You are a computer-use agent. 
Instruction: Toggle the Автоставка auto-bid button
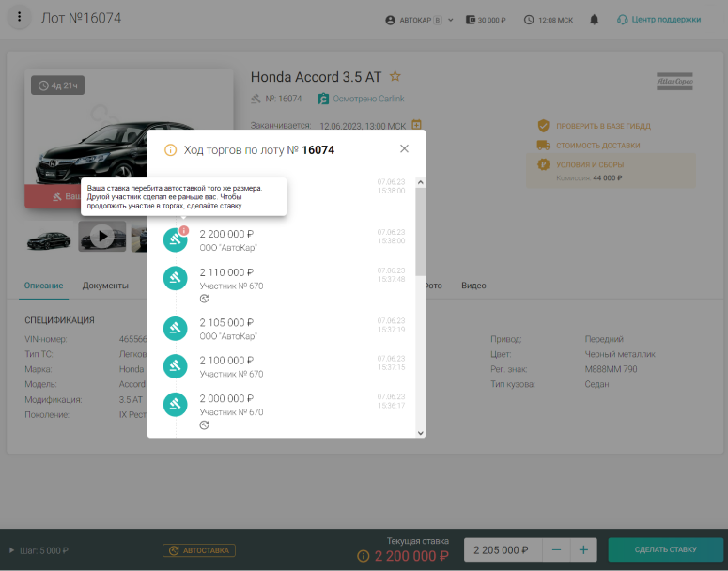(x=199, y=550)
